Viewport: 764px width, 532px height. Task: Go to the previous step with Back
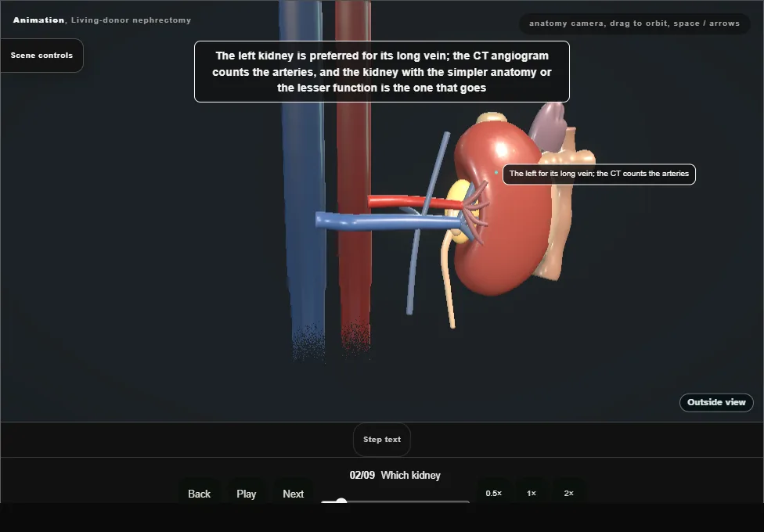[x=200, y=494]
